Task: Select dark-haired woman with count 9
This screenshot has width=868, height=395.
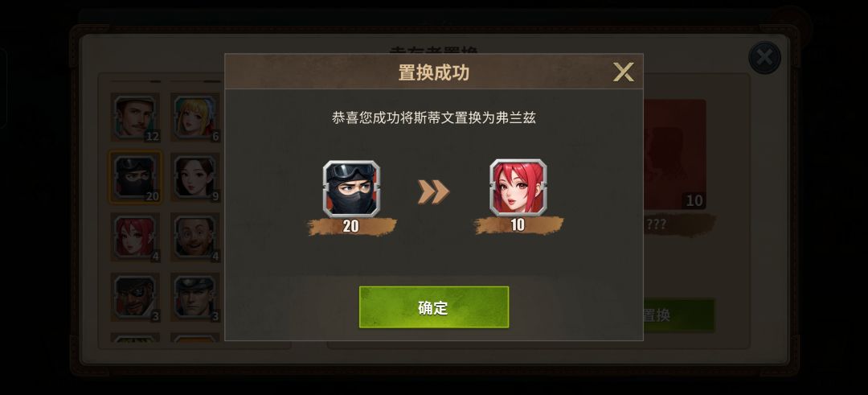Action: pyautogui.click(x=194, y=177)
